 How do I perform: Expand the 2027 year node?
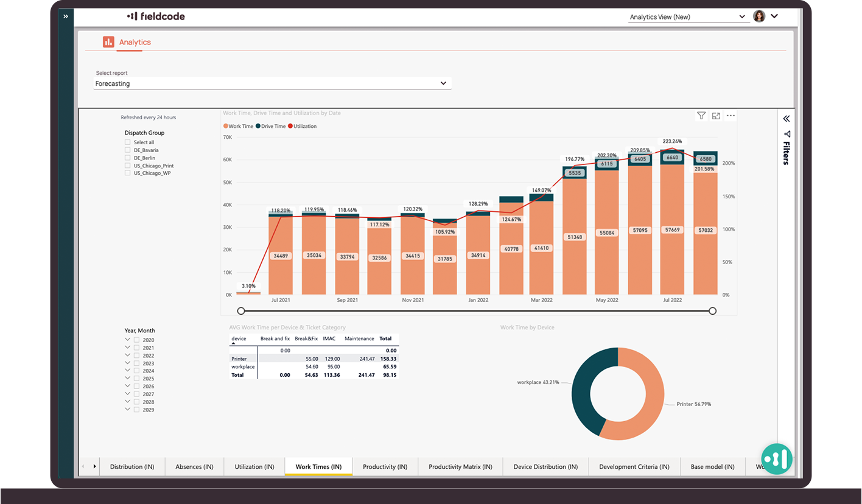coord(128,394)
